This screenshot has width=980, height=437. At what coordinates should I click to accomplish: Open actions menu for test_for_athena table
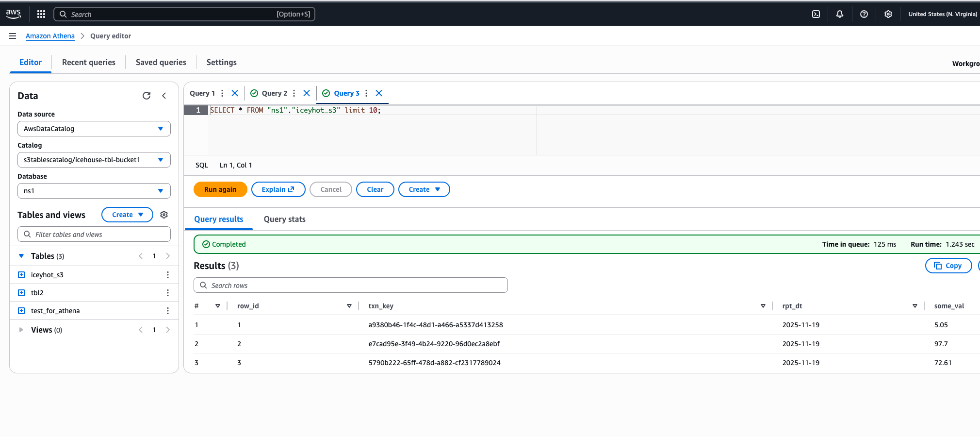click(x=168, y=311)
